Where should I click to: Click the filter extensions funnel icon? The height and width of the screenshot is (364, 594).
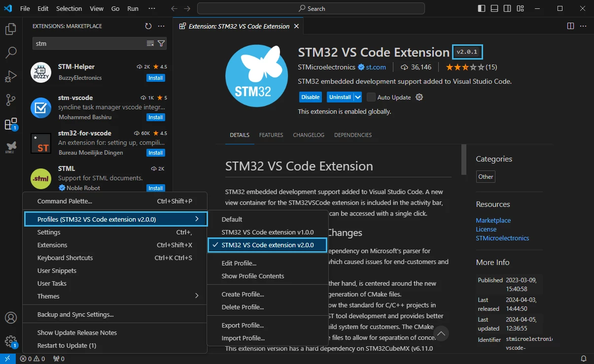[x=161, y=43]
